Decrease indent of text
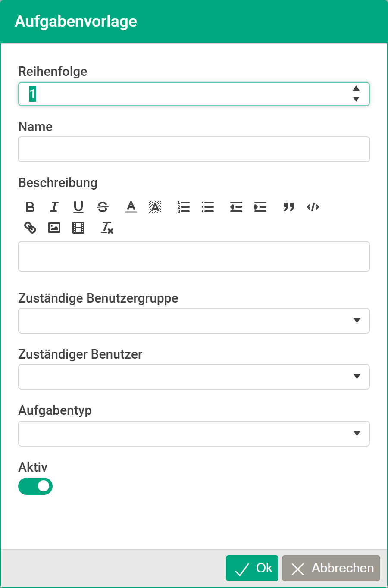Screen dimensions: 388x588 tap(236, 207)
